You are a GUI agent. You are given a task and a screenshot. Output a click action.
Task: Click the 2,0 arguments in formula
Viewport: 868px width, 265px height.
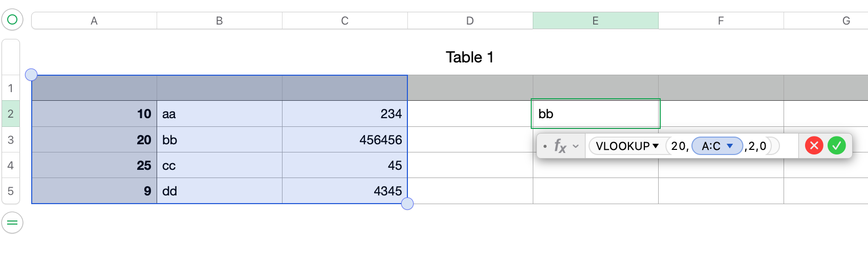pos(757,146)
